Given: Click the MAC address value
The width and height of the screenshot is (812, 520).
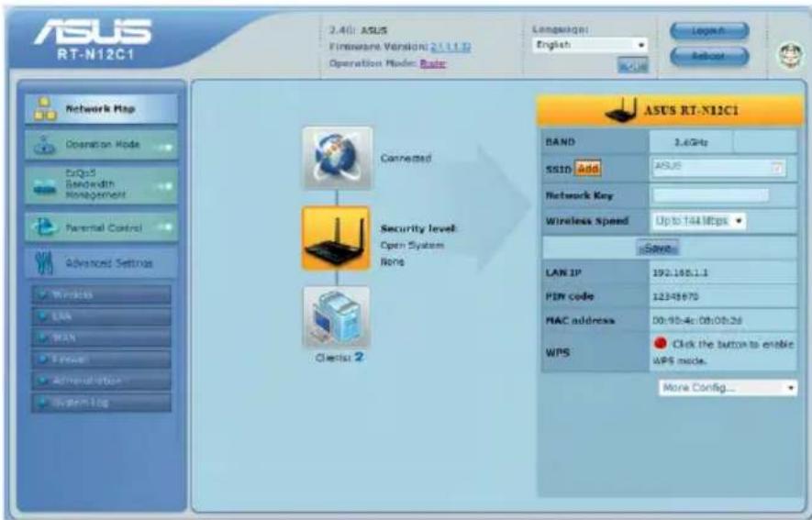Looking at the screenshot, I should pos(697,320).
